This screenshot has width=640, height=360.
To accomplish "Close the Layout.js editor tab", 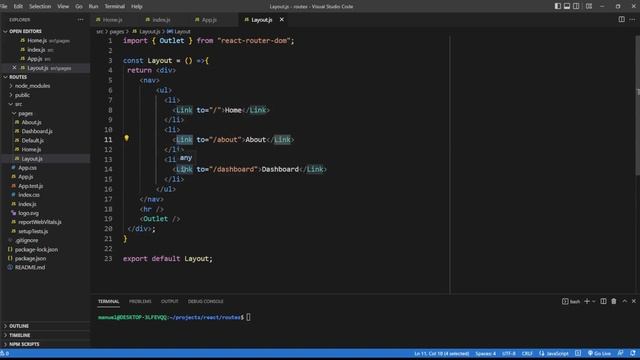I will (x=282, y=20).
